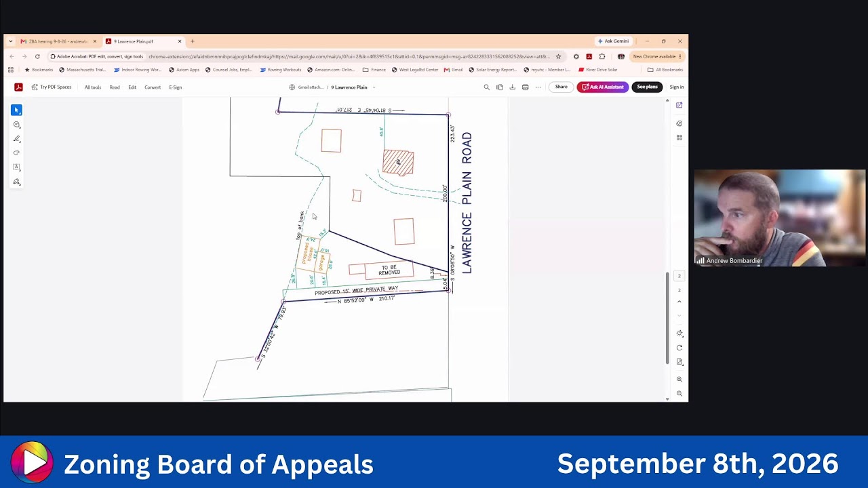Reload the page in Chrome
Screen dimensions: 868x488
click(x=37, y=56)
